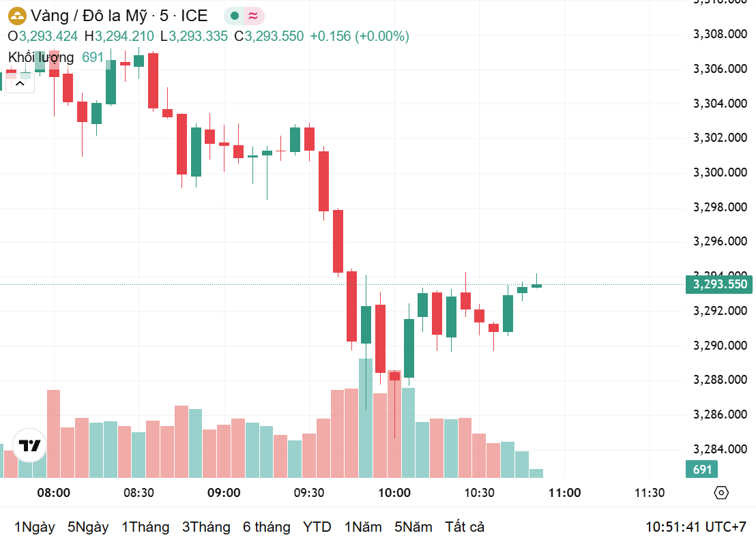The width and height of the screenshot is (756, 544).
Task: Click the pink data delay wave icon
Action: click(253, 16)
